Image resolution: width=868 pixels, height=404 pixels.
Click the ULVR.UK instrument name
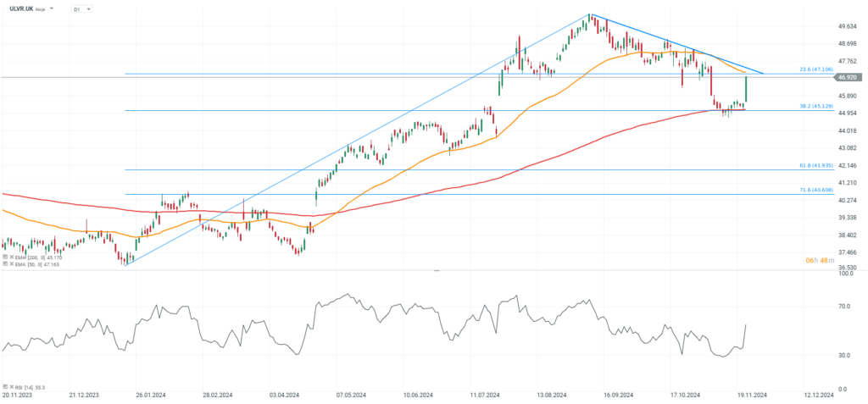pos(21,8)
